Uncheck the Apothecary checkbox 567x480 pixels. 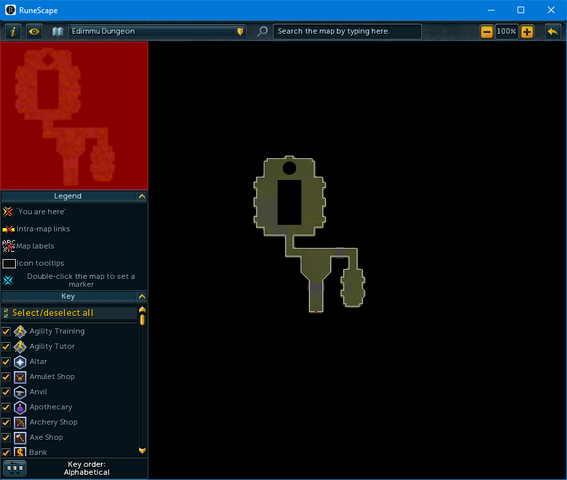tap(6, 407)
